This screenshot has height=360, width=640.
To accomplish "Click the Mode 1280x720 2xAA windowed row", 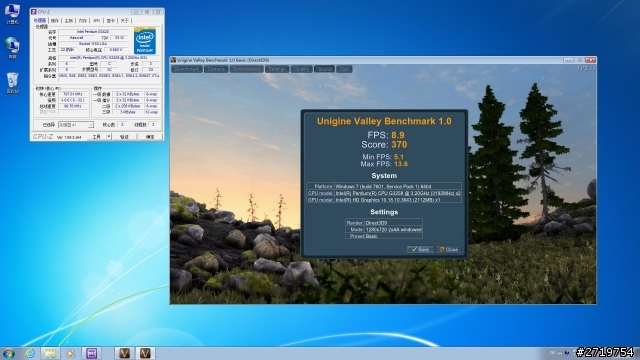I will pyautogui.click(x=384, y=229).
